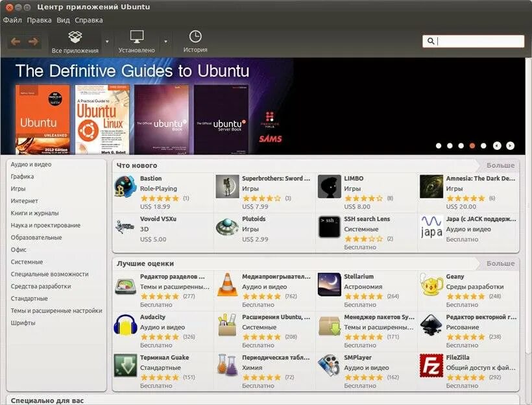The image size is (532, 405).
Task: Open the All applications (Все приложения) view
Action: [x=75, y=42]
